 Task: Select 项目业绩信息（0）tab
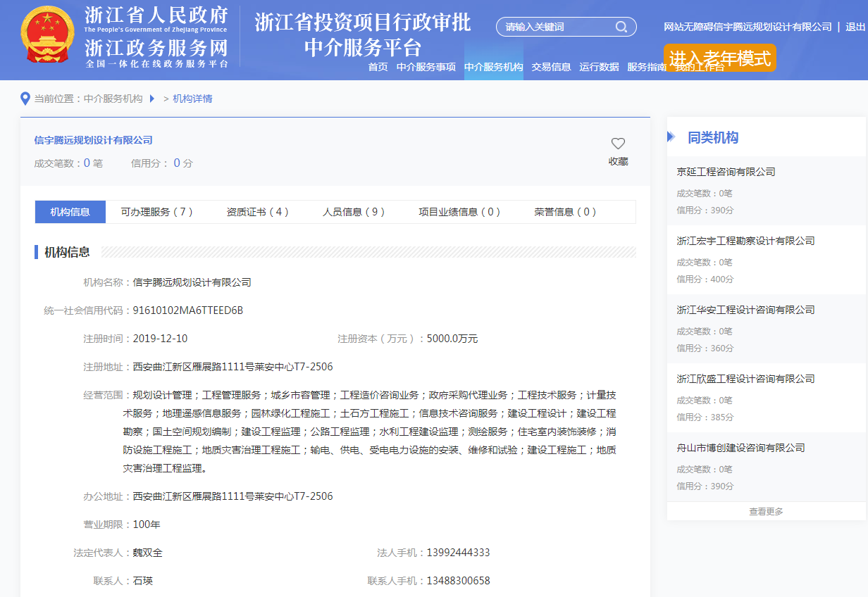[x=459, y=212]
